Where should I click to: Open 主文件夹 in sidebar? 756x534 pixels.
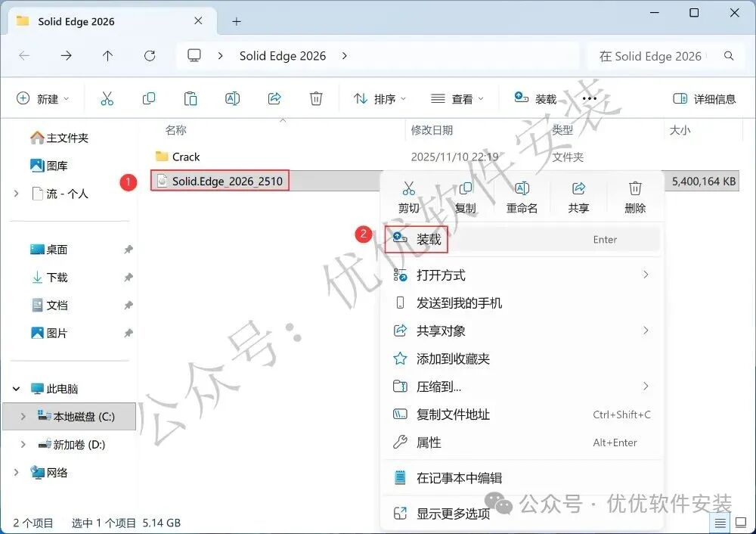coord(59,138)
